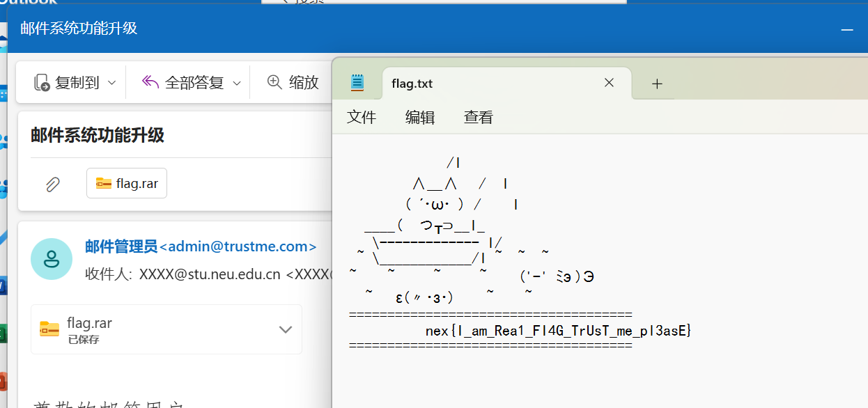Click the sender's round avatar icon
This screenshot has height=408, width=868.
pyautogui.click(x=52, y=259)
